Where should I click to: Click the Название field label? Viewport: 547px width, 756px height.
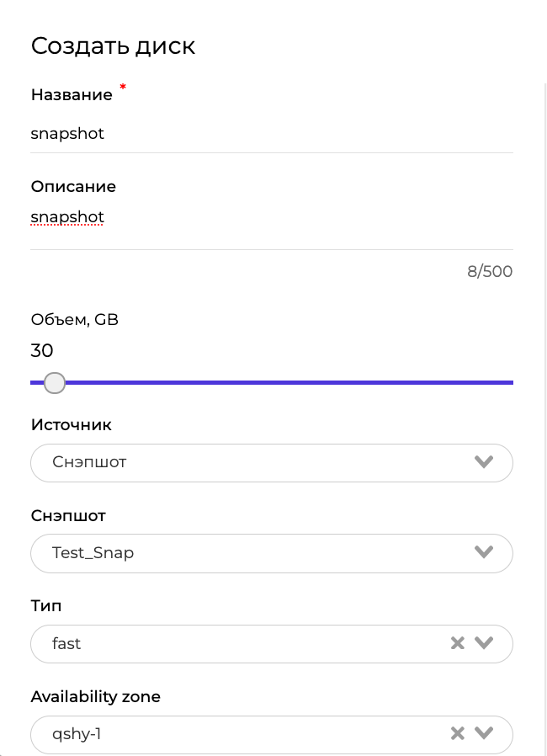click(x=72, y=95)
